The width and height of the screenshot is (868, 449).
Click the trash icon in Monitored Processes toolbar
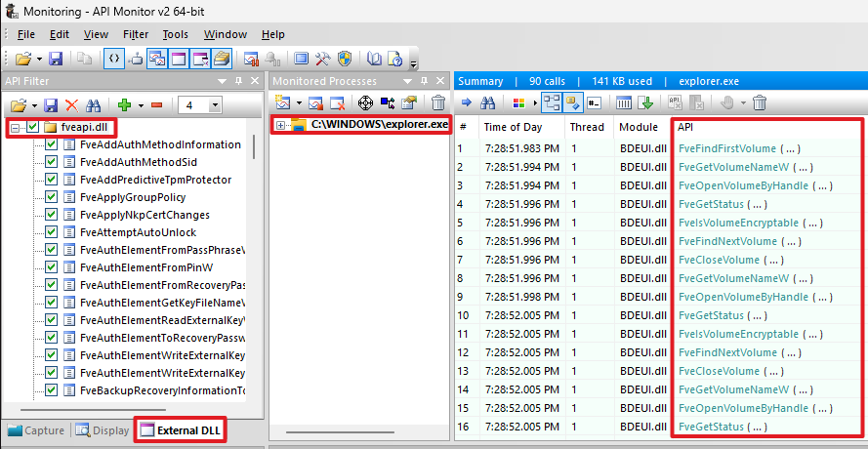coord(438,102)
